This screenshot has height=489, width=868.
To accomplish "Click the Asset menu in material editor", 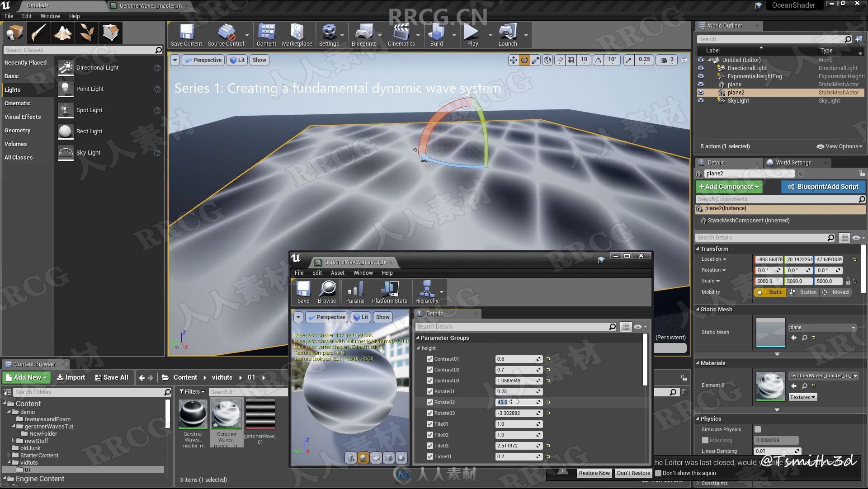I will click(x=337, y=273).
